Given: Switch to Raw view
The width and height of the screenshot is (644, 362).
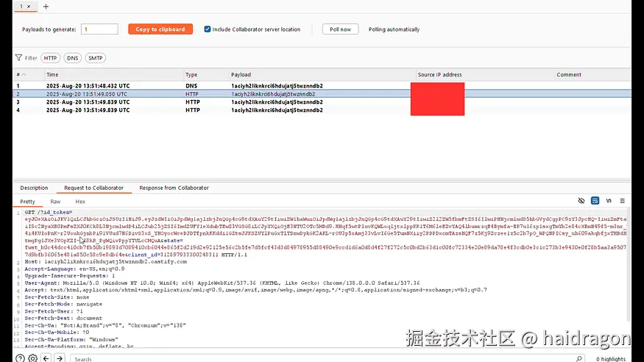Looking at the screenshot, I should pyautogui.click(x=55, y=202).
